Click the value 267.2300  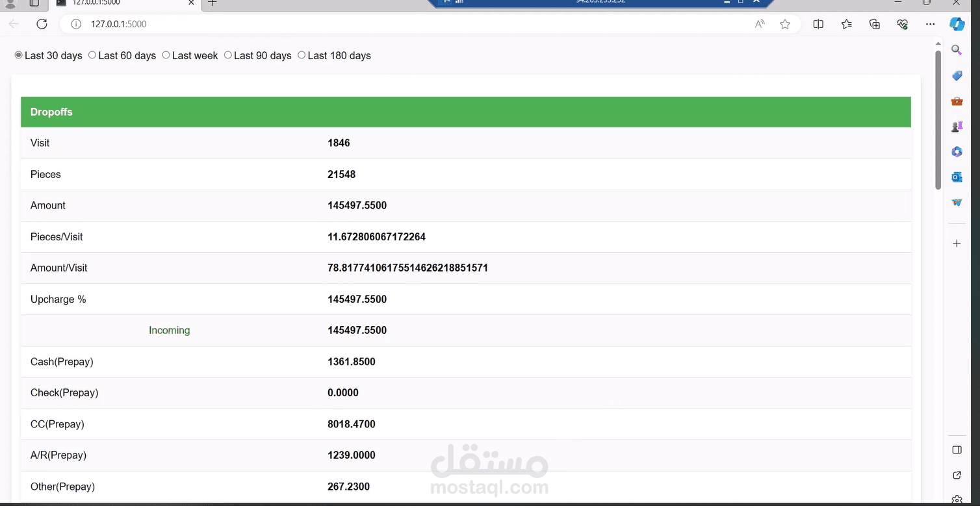pyautogui.click(x=348, y=487)
